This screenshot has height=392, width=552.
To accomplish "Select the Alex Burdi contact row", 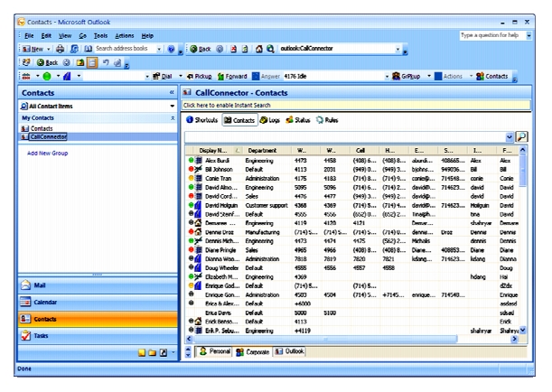I will pyautogui.click(x=352, y=161).
